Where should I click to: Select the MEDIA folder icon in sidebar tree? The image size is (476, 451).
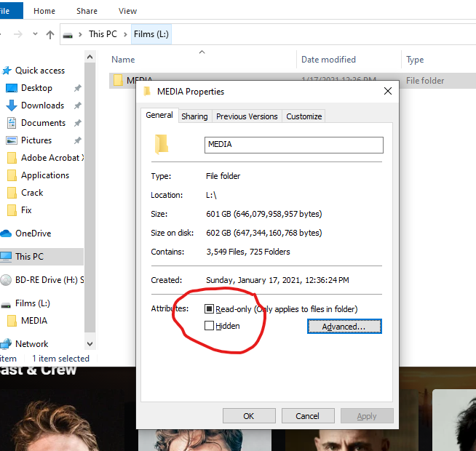tap(12, 321)
